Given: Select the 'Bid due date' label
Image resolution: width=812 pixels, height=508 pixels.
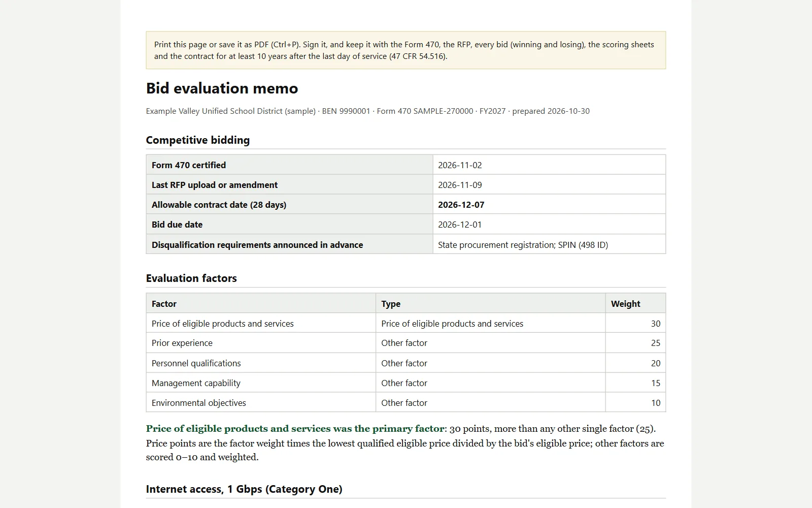Looking at the screenshot, I should tap(177, 225).
